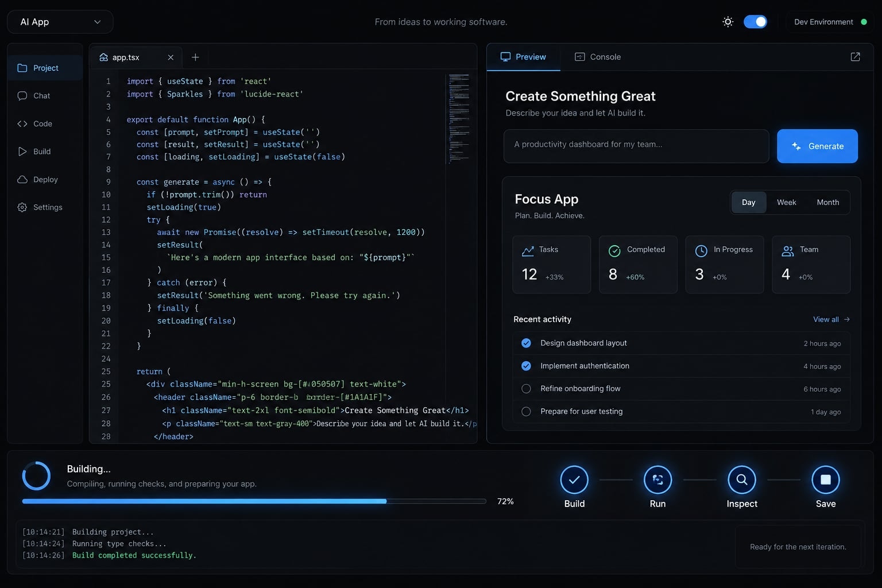Select the Month range option
The height and width of the screenshot is (588, 882).
(827, 202)
